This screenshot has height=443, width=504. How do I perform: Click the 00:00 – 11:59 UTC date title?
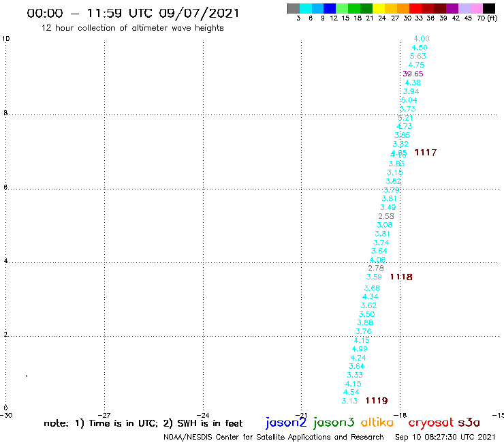tap(133, 14)
